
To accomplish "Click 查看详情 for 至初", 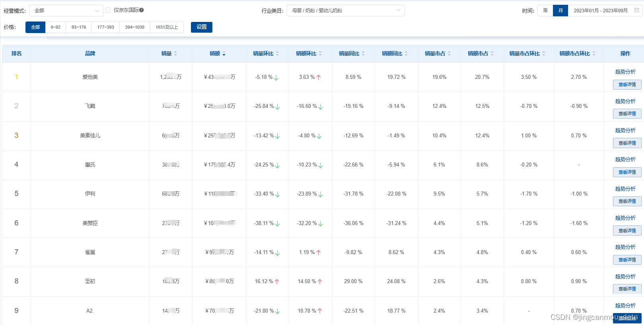I will coord(627,289).
